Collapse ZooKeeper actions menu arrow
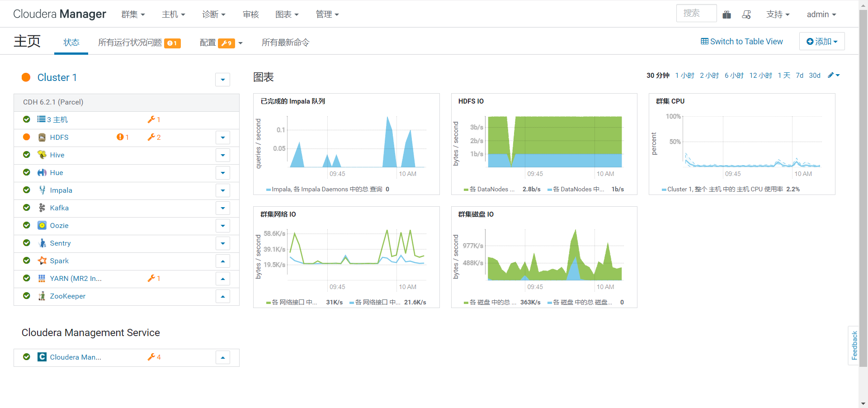Screen dimensions: 868x408 (223, 296)
